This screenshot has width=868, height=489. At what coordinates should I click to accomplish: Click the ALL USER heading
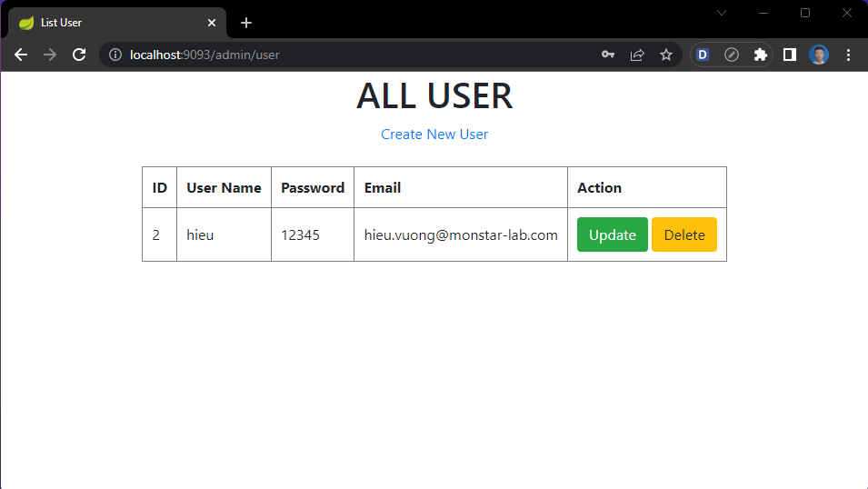[x=434, y=95]
